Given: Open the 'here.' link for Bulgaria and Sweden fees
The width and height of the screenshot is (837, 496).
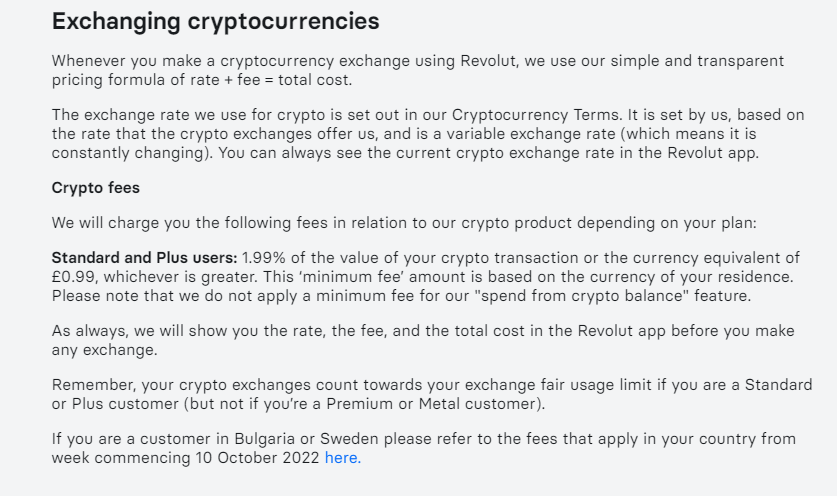Looking at the screenshot, I should [x=343, y=458].
